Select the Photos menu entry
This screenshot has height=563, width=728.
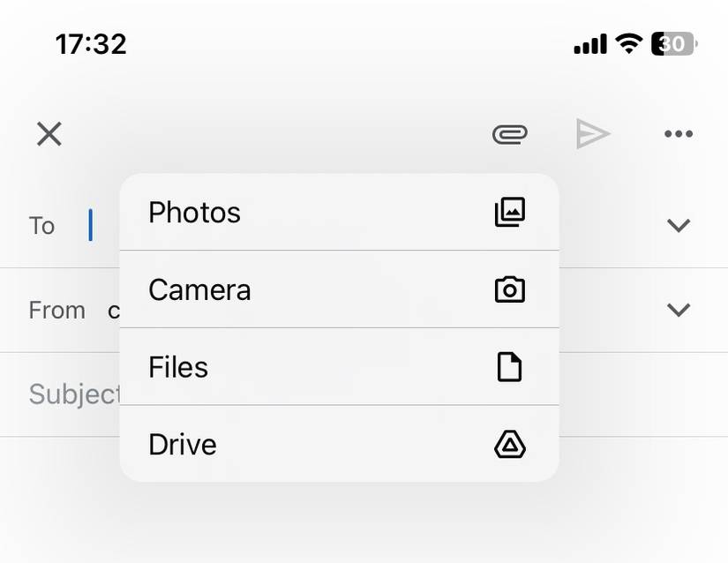(195, 213)
